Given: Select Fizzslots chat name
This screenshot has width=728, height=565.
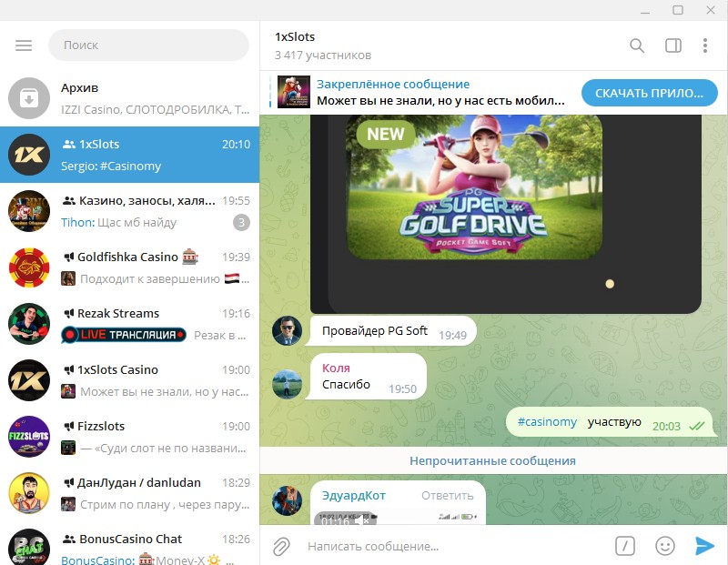Looking at the screenshot, I should coord(101,426).
